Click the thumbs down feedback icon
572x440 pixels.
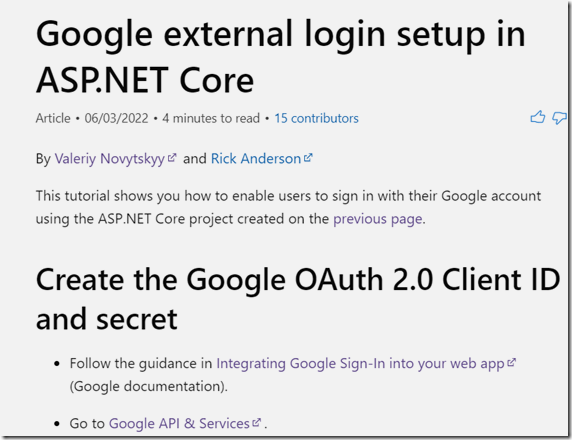click(559, 118)
